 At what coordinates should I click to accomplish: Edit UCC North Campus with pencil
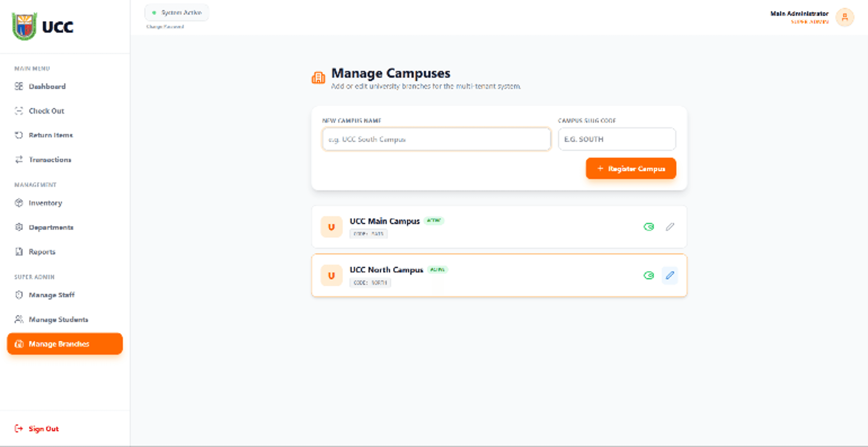[670, 275]
